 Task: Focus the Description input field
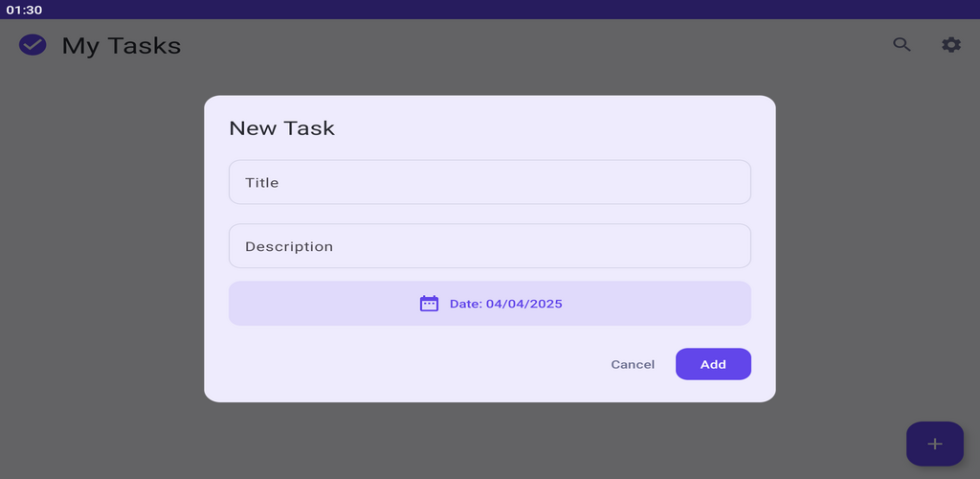[x=489, y=246]
